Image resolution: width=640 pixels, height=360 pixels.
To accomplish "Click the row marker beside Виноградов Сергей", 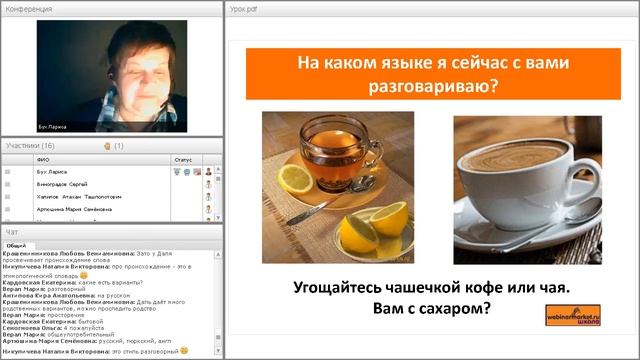I will 7,184.
